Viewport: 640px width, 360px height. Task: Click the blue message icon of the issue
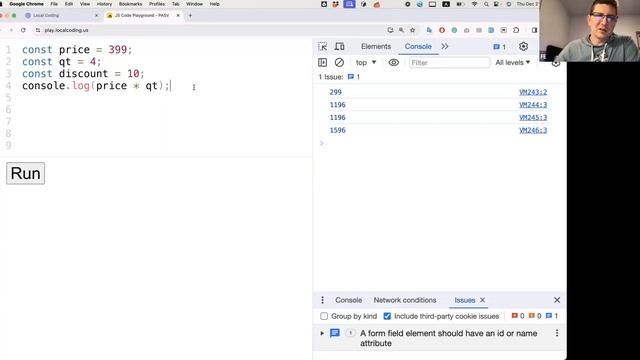tap(335, 333)
